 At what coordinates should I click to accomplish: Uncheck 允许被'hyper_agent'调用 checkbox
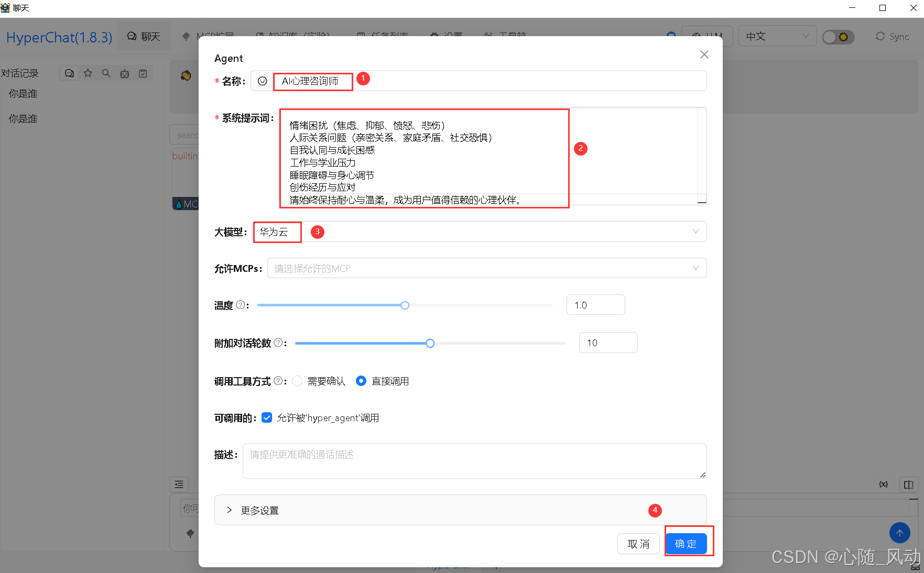[267, 417]
